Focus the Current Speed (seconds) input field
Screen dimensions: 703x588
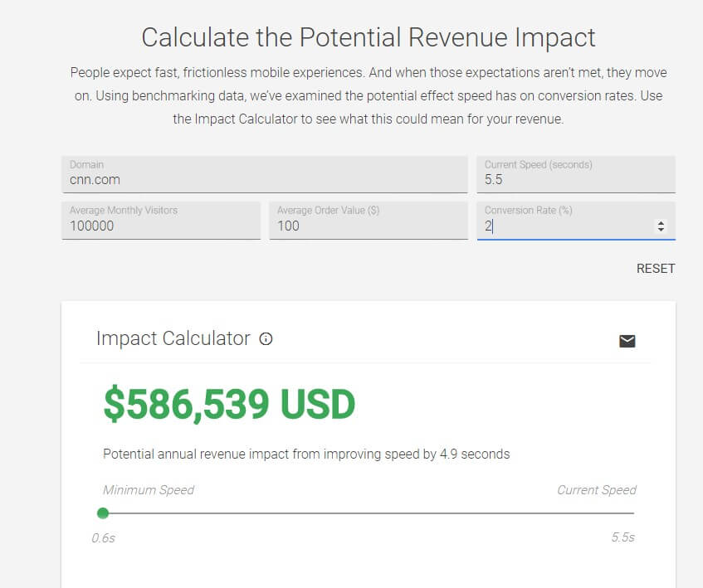click(575, 179)
